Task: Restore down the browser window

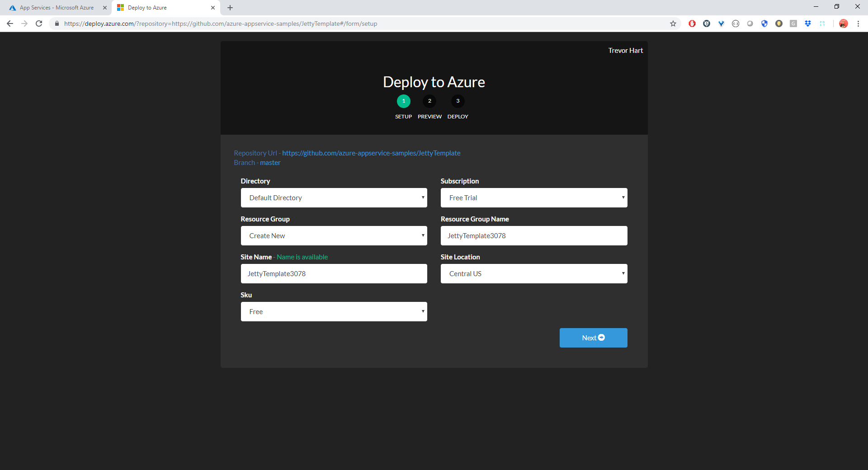Action: tap(837, 7)
